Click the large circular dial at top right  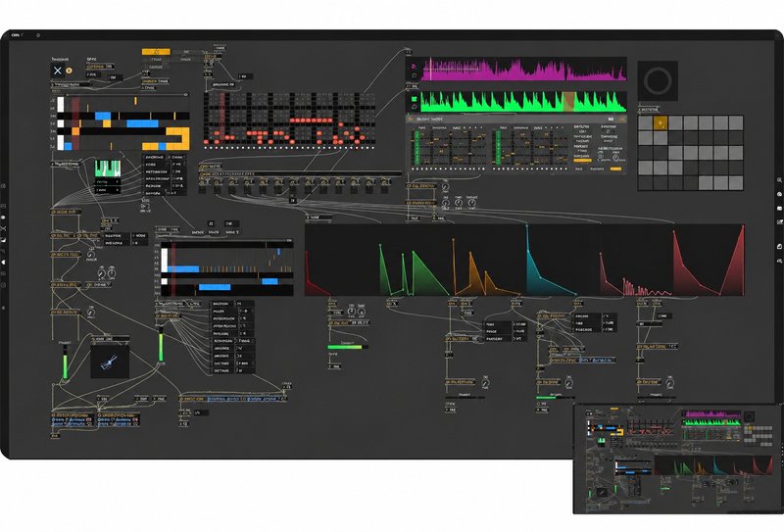[658, 80]
